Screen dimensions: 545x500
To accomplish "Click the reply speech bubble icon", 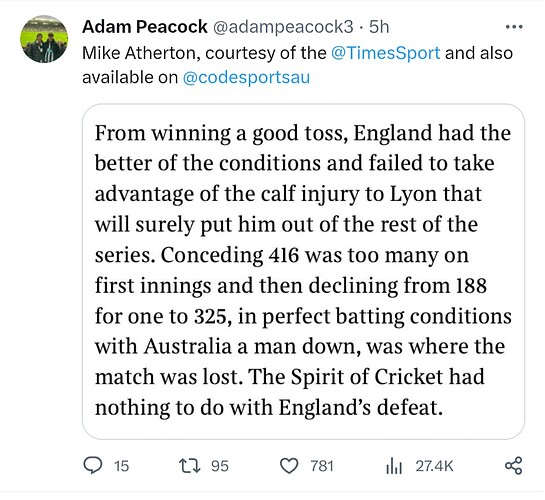I will 93,465.
